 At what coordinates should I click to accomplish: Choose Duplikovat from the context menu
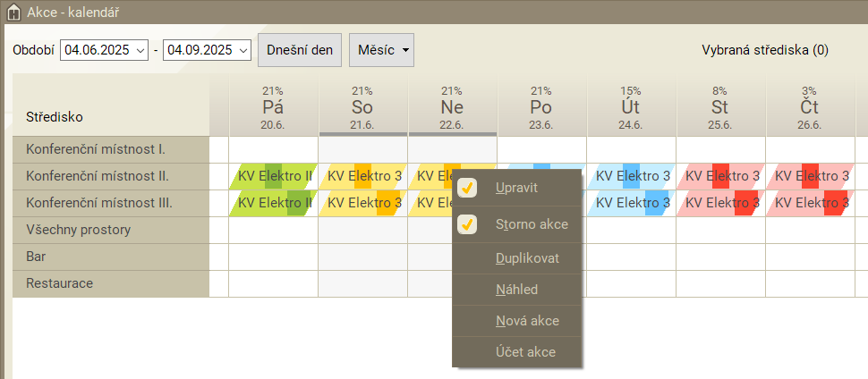[527, 257]
